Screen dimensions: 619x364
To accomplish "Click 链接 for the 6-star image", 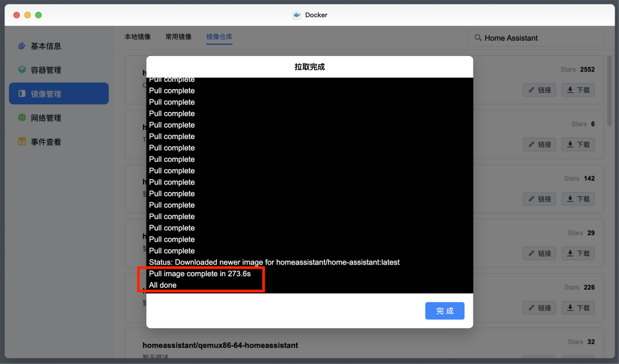I will coord(540,144).
